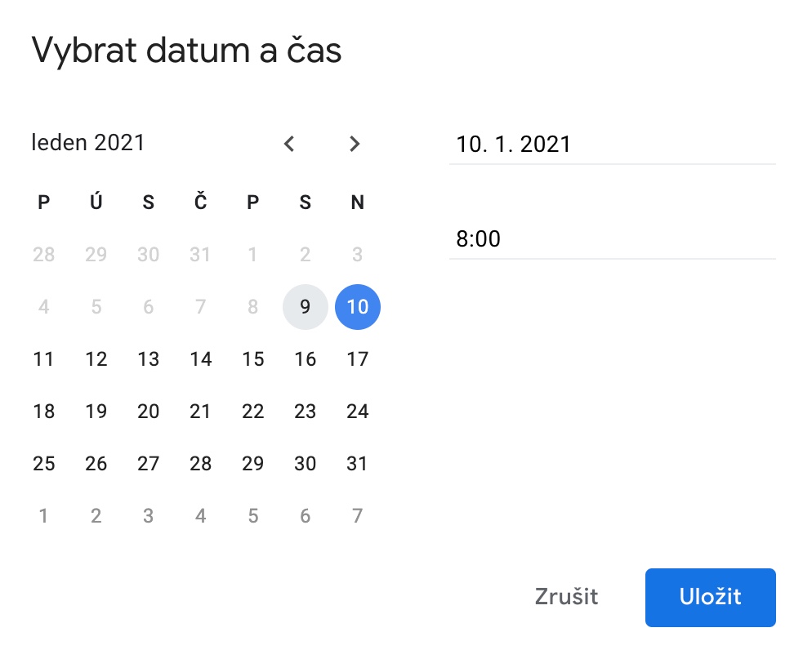Choose day 17 in the calendar
Viewport: 812px width, 650px height.
click(x=358, y=359)
